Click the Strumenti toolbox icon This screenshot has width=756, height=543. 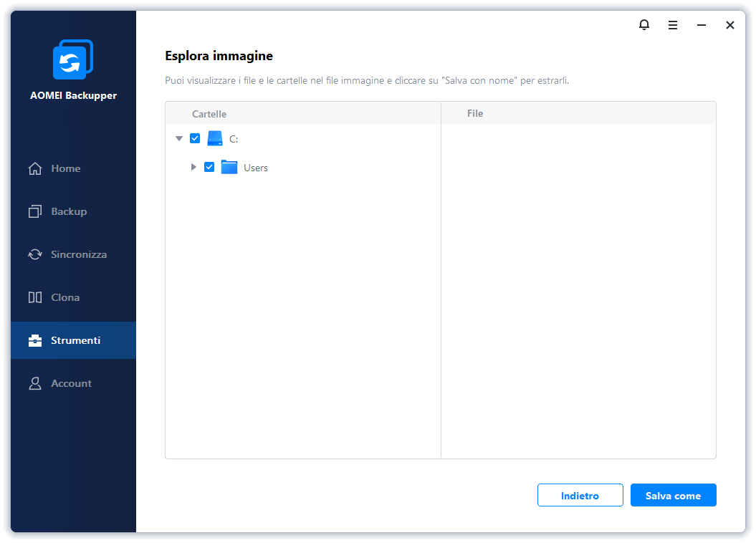pos(35,341)
